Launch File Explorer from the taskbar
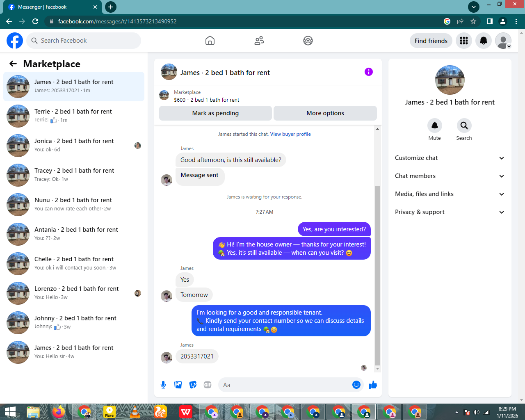This screenshot has width=525, height=420. [x=33, y=412]
